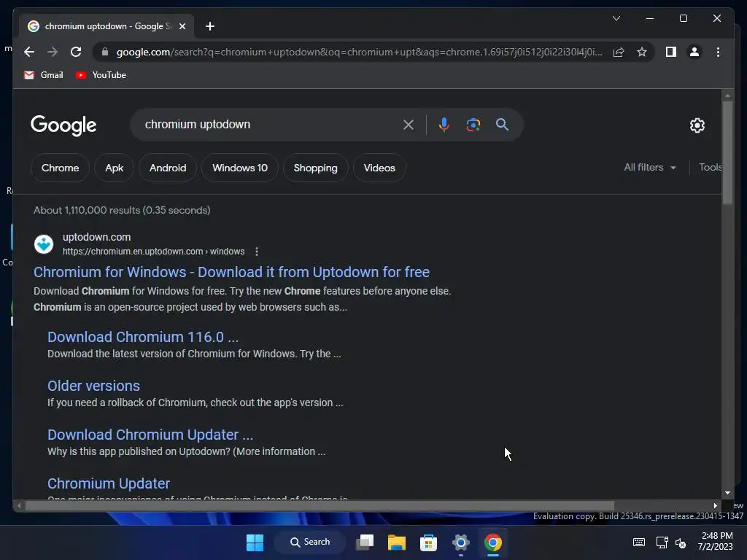Open about this result options
Screen dimensions: 747x560
(x=257, y=252)
